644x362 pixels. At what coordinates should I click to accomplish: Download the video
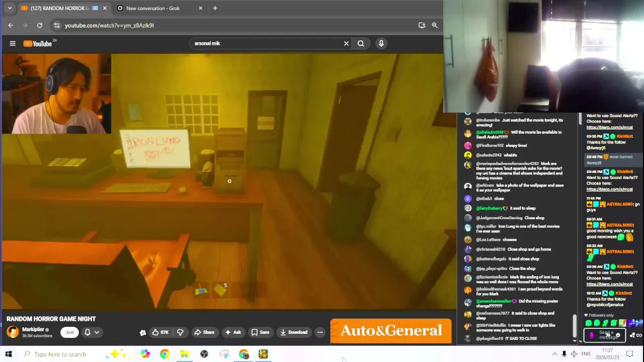tap(294, 332)
